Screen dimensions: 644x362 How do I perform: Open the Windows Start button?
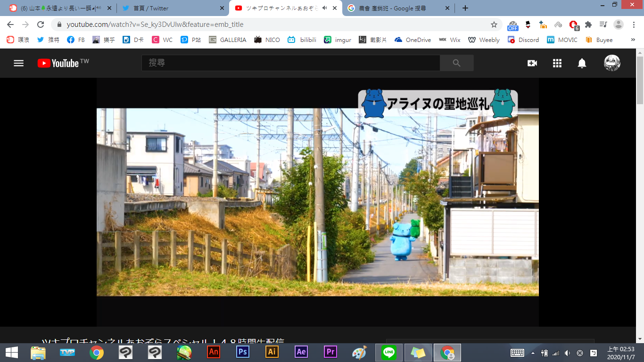point(11,352)
